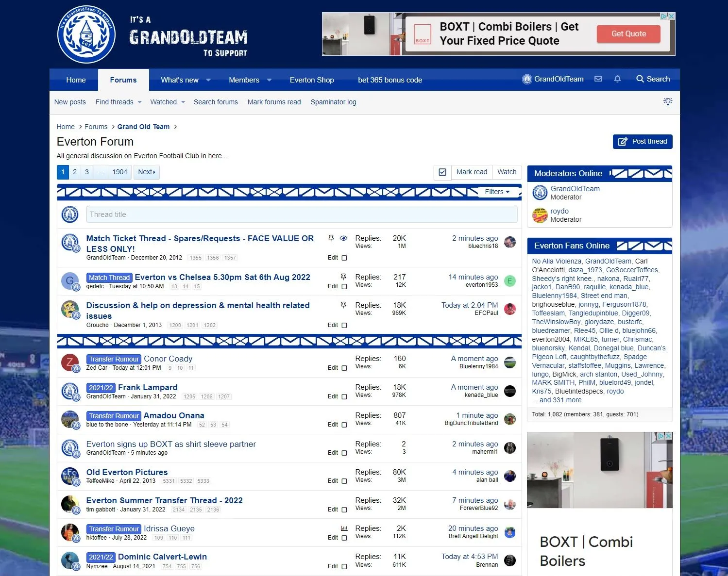728x576 pixels.
Task: Check the box for Match Ticket Thread
Action: click(344, 258)
